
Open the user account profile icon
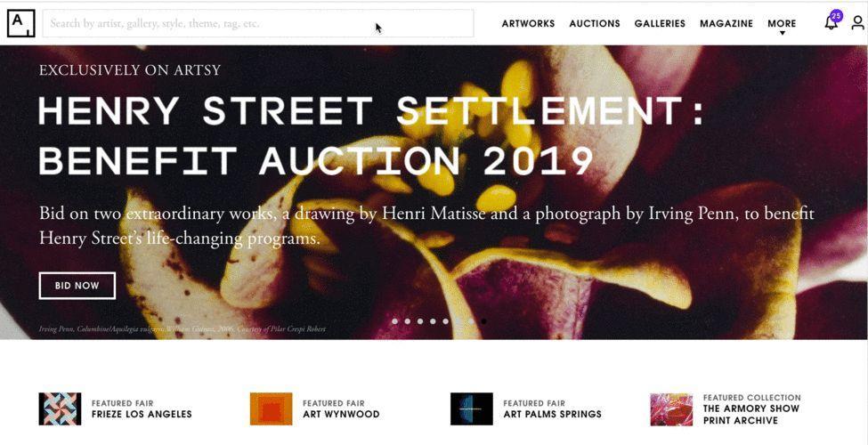coord(857,23)
